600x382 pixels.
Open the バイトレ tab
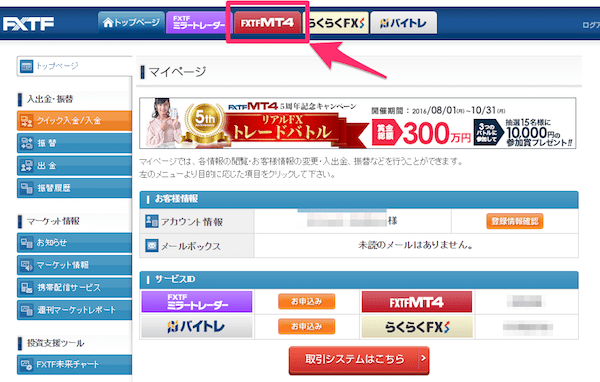(403, 23)
